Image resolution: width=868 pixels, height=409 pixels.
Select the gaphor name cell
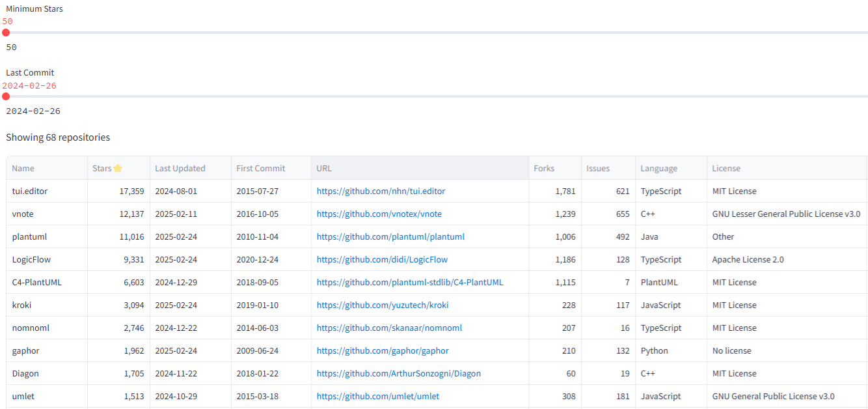47,351
